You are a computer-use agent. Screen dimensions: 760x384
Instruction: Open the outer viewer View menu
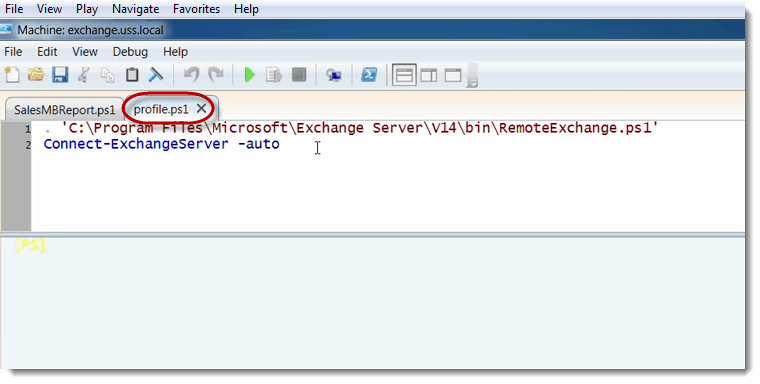pos(49,9)
